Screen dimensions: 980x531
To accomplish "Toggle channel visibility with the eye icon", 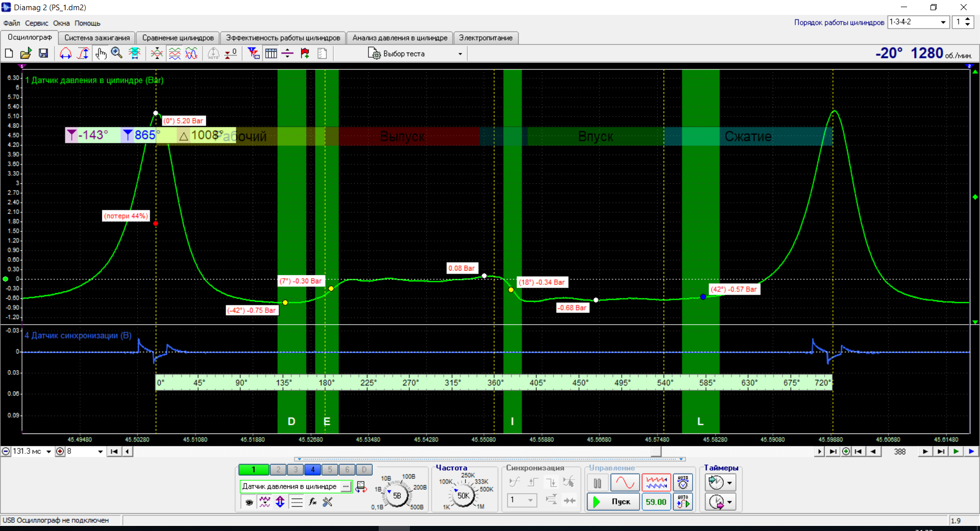I will [249, 502].
